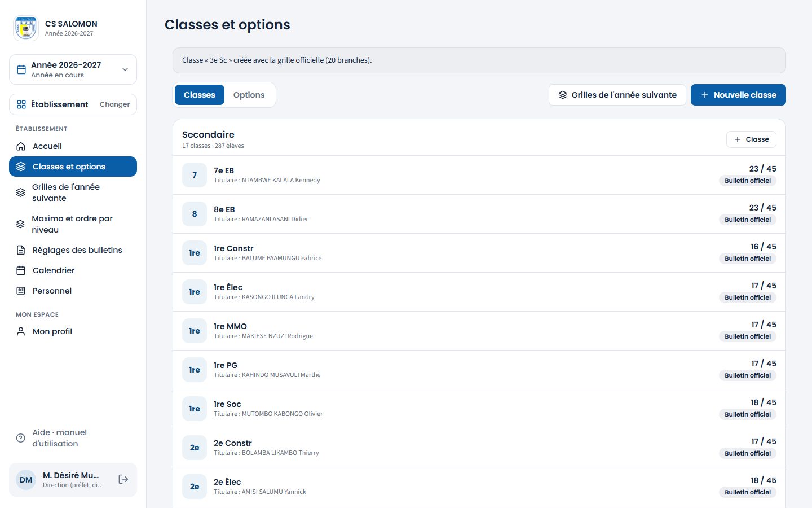Open Grilles de l'année suivante button

[617, 95]
